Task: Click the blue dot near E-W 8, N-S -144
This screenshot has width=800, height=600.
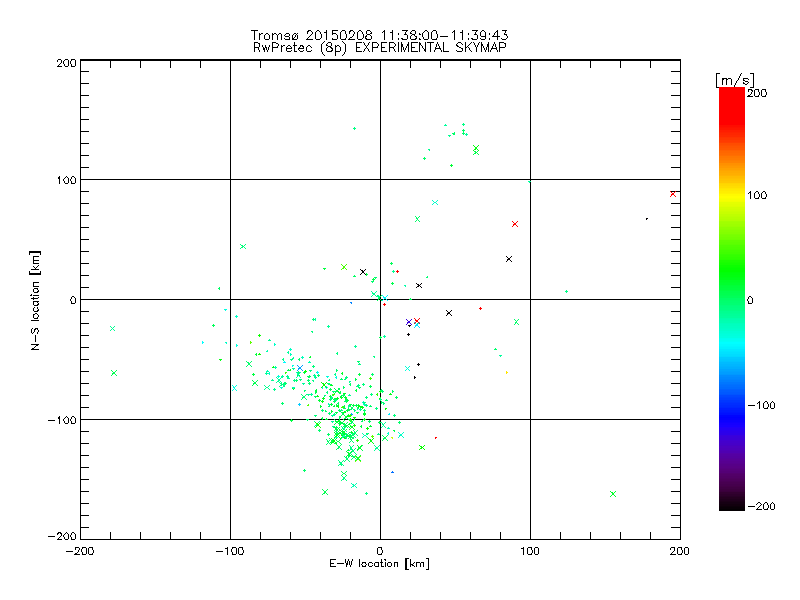Action: pyautogui.click(x=392, y=472)
